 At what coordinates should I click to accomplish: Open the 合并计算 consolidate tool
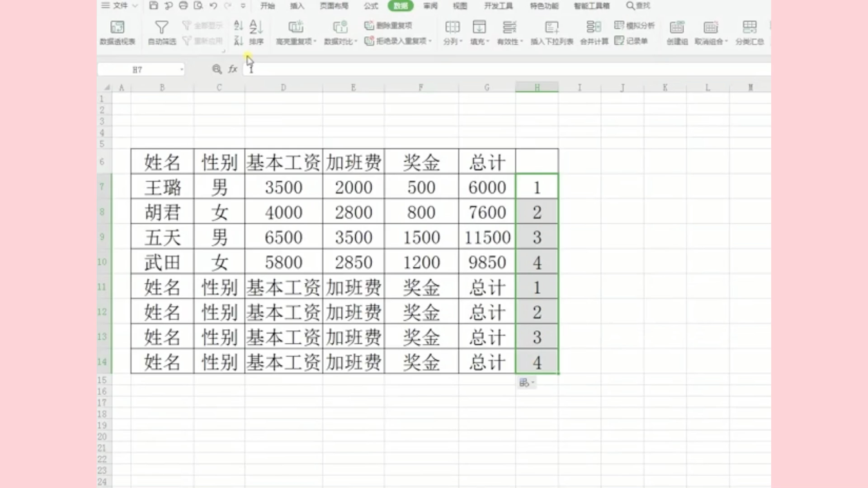pos(594,33)
